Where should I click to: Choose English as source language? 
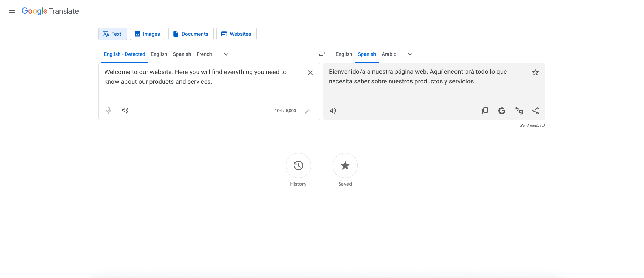coord(159,54)
